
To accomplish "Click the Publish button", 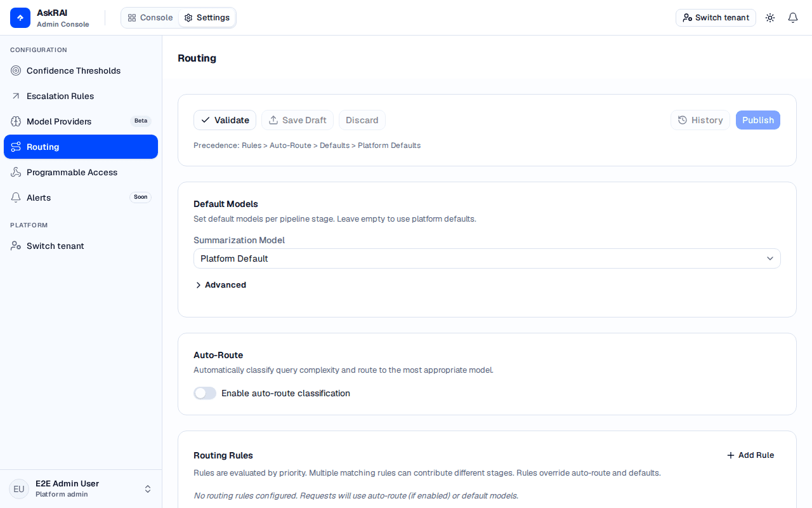I will click(758, 120).
